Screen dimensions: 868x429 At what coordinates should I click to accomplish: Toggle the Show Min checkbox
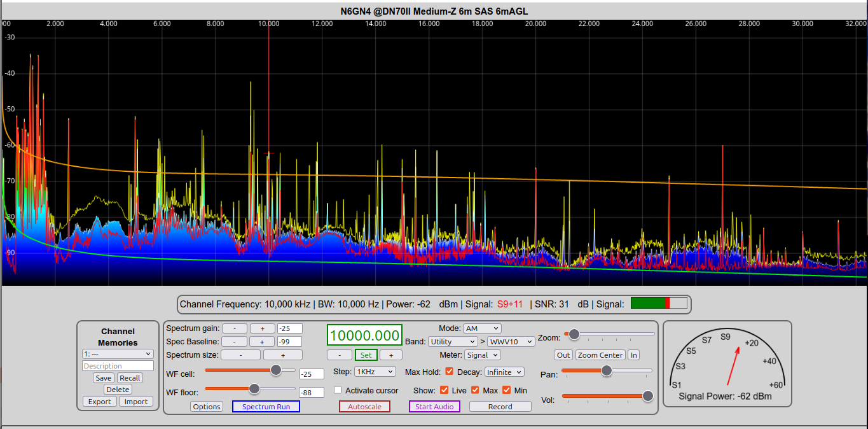point(507,390)
